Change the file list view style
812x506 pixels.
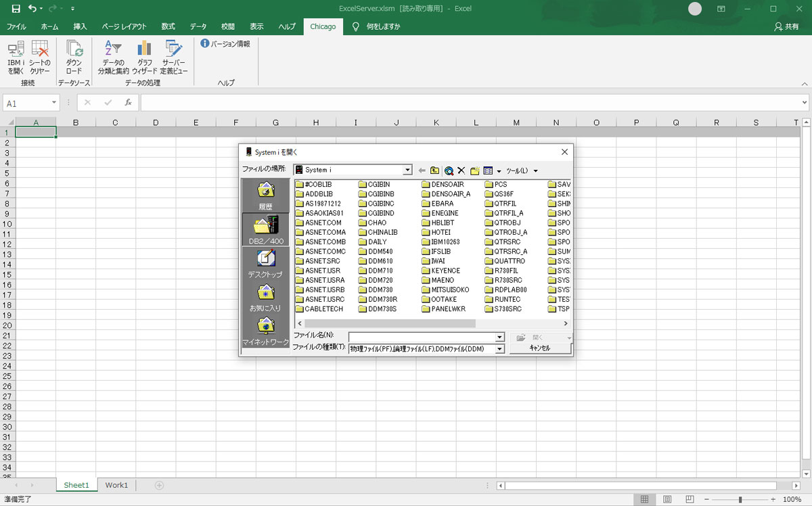tap(488, 170)
